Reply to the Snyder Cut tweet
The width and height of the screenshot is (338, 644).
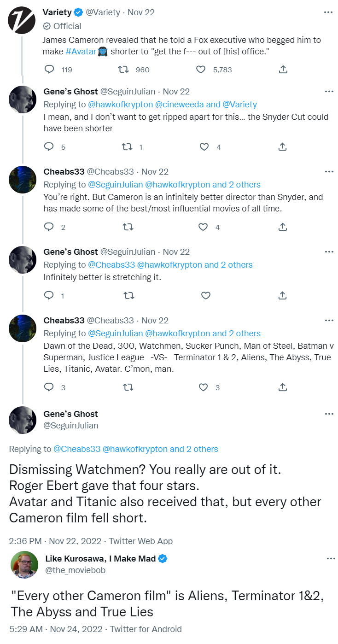(49, 147)
